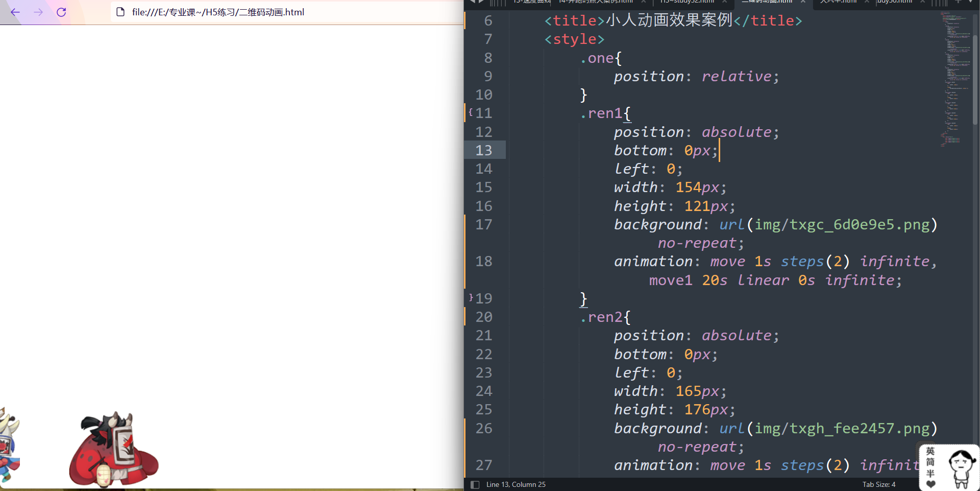Screen dimensions: 980x491
Task: Click the new tab plus button in Sublime
Action: point(958,2)
